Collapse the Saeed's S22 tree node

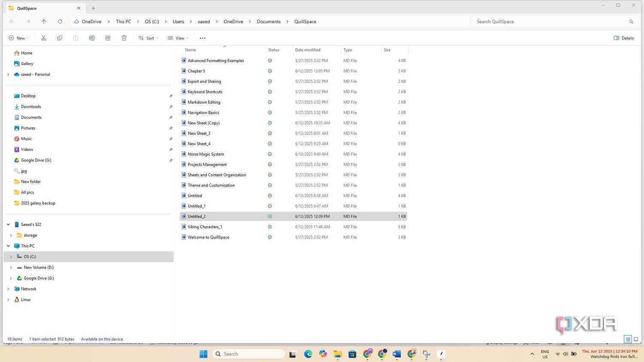click(8, 225)
